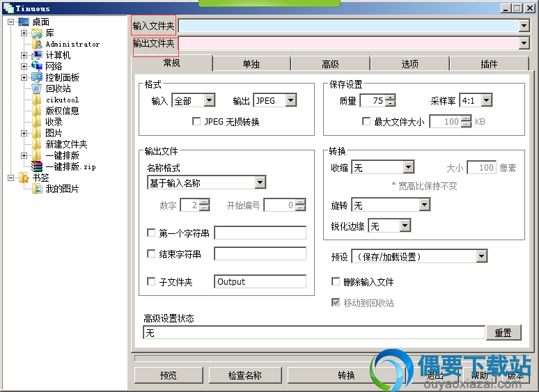The height and width of the screenshot is (392, 539).
Task: Open the 采样率 dropdown showing 4:1
Action: coord(486,100)
